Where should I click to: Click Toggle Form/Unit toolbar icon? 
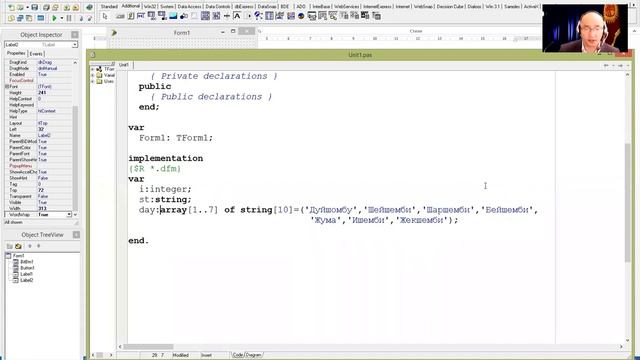[x=29, y=18]
